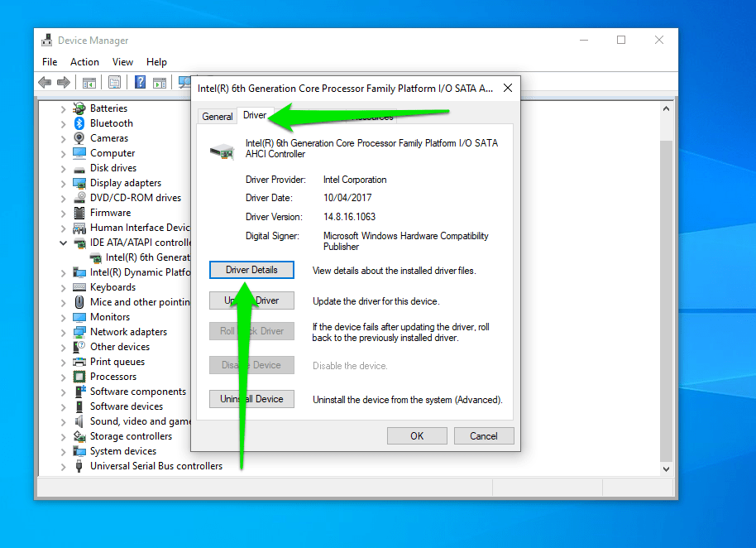Click the DVD/CD-ROM drives category icon
The width and height of the screenshot is (756, 548).
pos(79,198)
